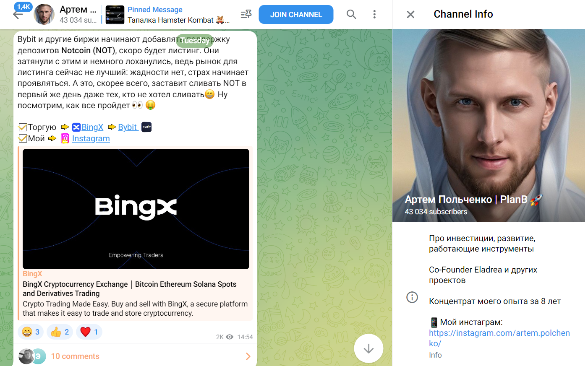The width and height of the screenshot is (588, 366).
Task: Click the phone emoji before Мой инстаграм
Action: click(434, 322)
